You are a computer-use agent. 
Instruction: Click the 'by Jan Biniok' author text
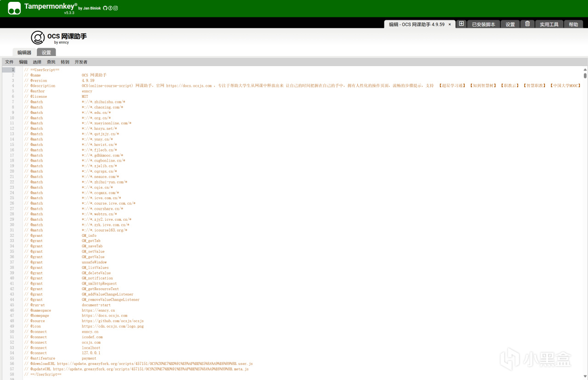[90, 8]
